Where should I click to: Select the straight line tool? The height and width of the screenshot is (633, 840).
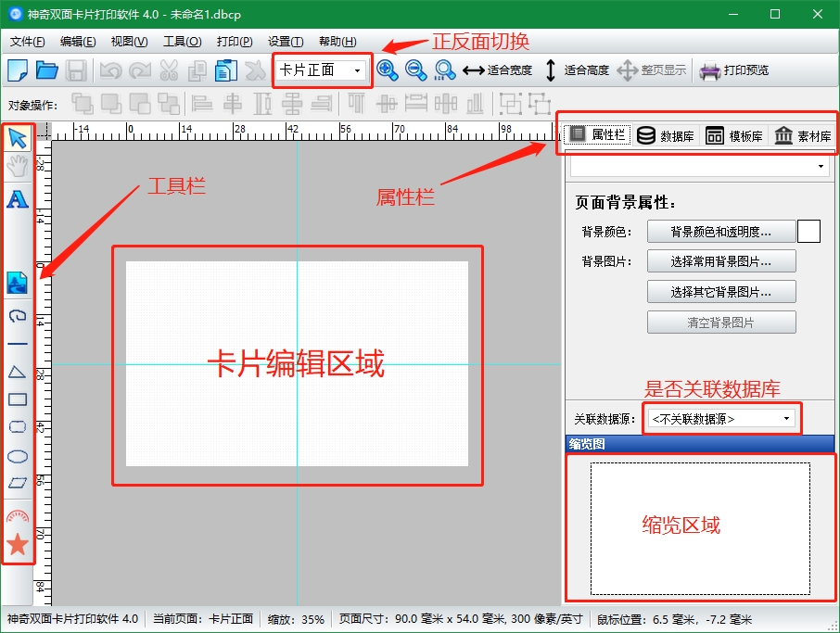click(x=18, y=344)
